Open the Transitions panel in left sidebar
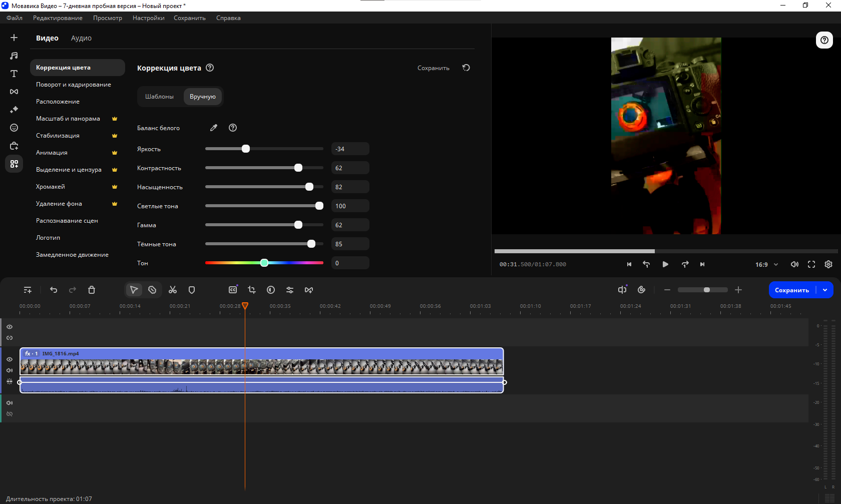The image size is (841, 504). point(14,92)
